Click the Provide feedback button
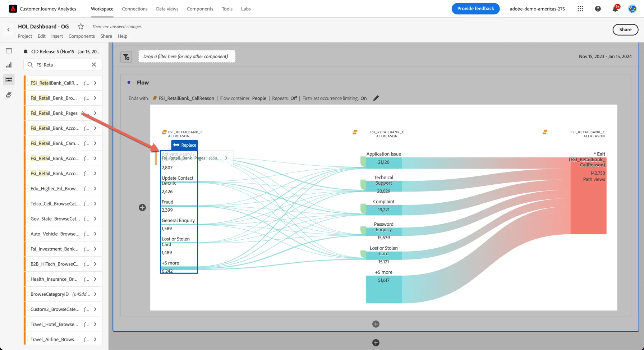 click(475, 9)
